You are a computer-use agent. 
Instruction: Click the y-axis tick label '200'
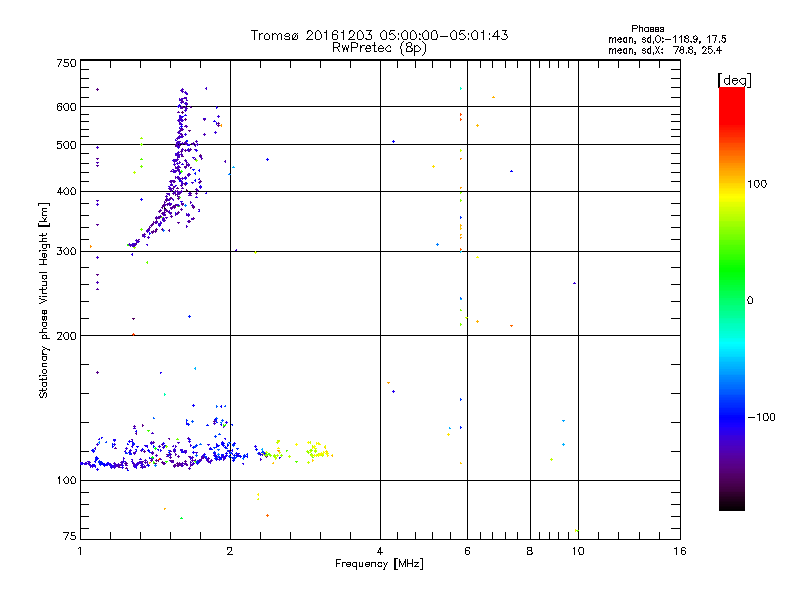(x=66, y=336)
